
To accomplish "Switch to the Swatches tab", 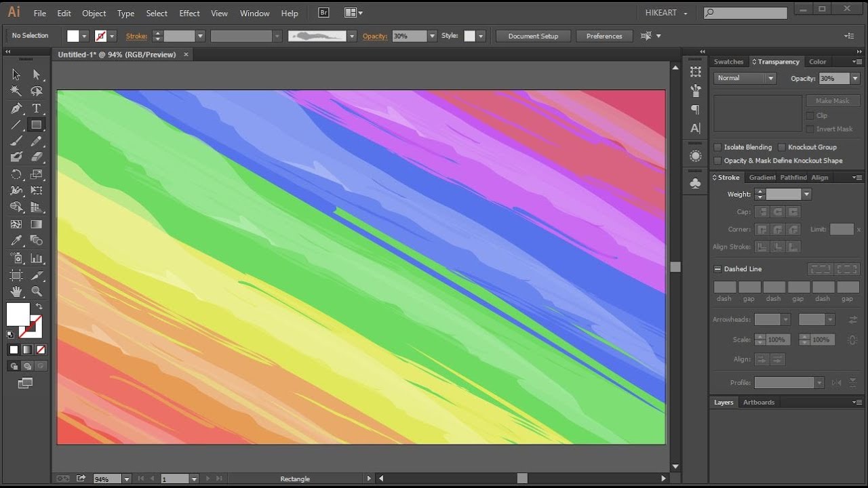I will click(728, 62).
